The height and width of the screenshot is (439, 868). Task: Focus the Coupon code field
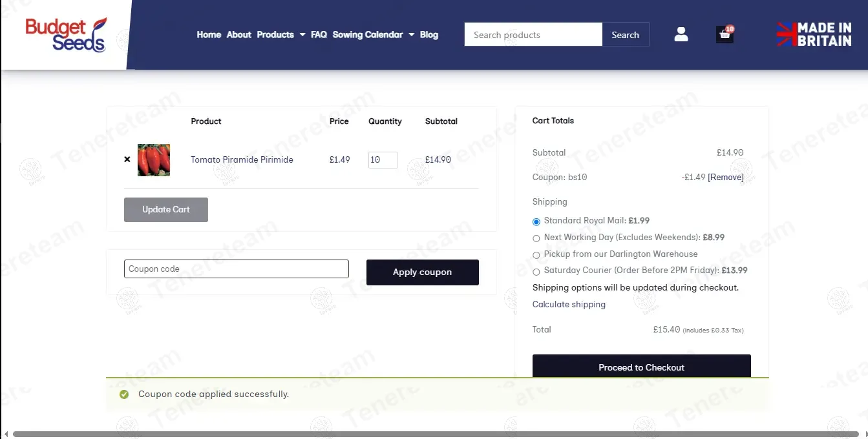[x=236, y=269]
